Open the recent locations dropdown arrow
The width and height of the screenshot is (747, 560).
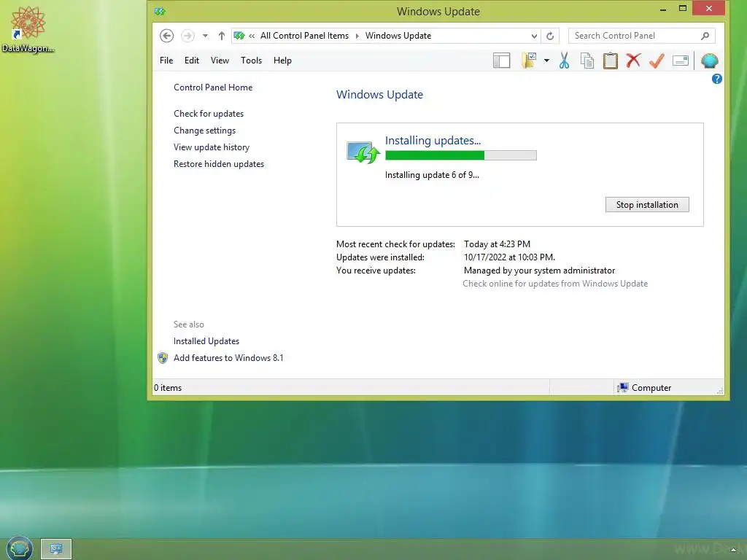point(205,36)
